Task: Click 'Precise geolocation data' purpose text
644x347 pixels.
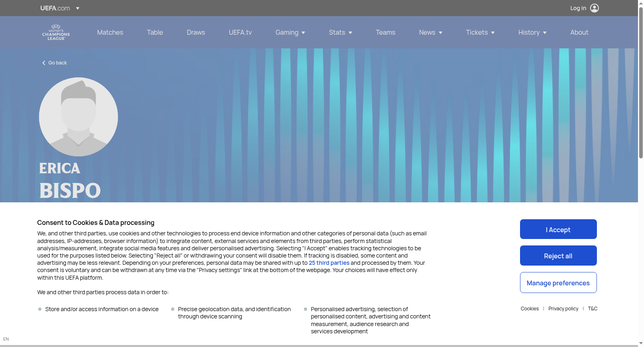Action: point(234,313)
